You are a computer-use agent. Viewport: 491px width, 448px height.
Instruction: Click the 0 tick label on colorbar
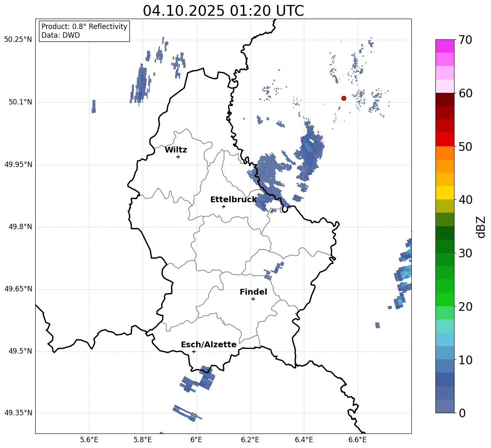462,413
